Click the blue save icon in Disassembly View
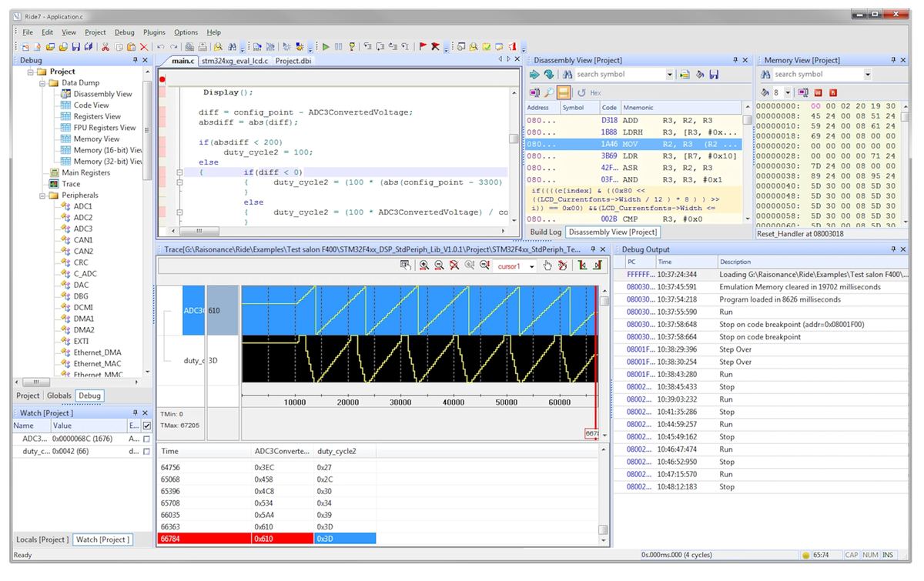Viewport: 924px width, 581px height. coord(714,75)
